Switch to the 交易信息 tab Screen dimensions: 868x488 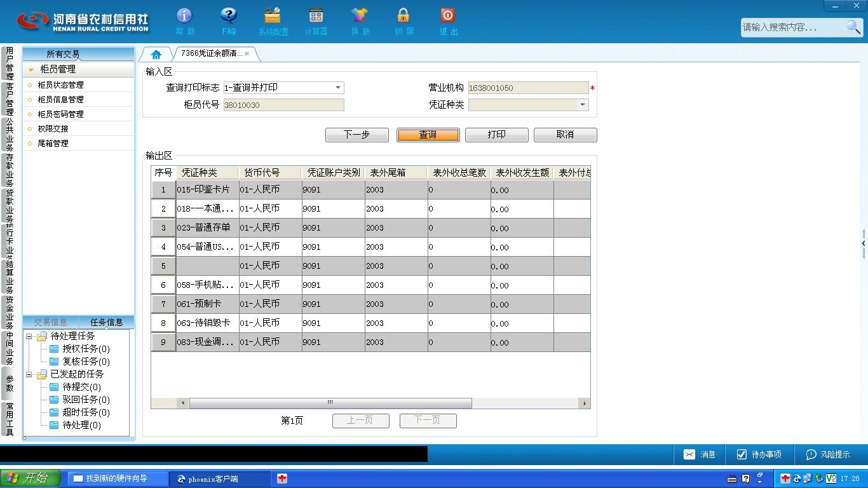(50, 322)
